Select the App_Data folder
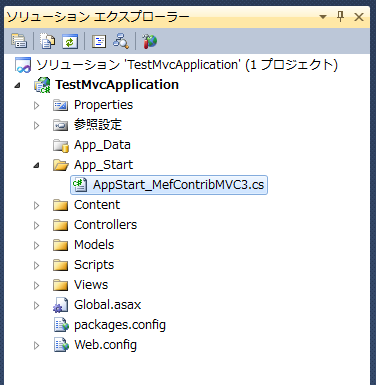Image resolution: width=376 pixels, height=385 pixels. [x=102, y=145]
